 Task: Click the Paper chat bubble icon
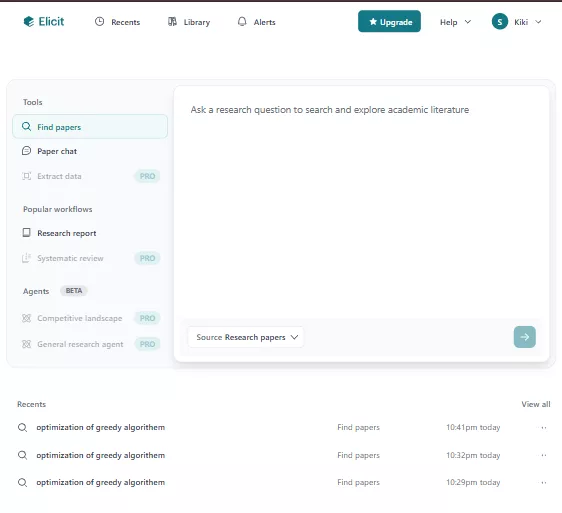click(27, 151)
